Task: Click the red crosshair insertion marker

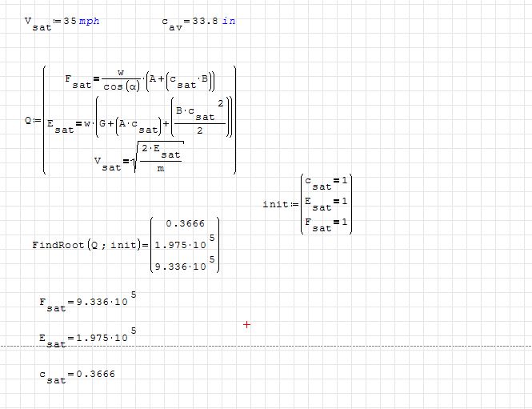Action: (x=246, y=324)
